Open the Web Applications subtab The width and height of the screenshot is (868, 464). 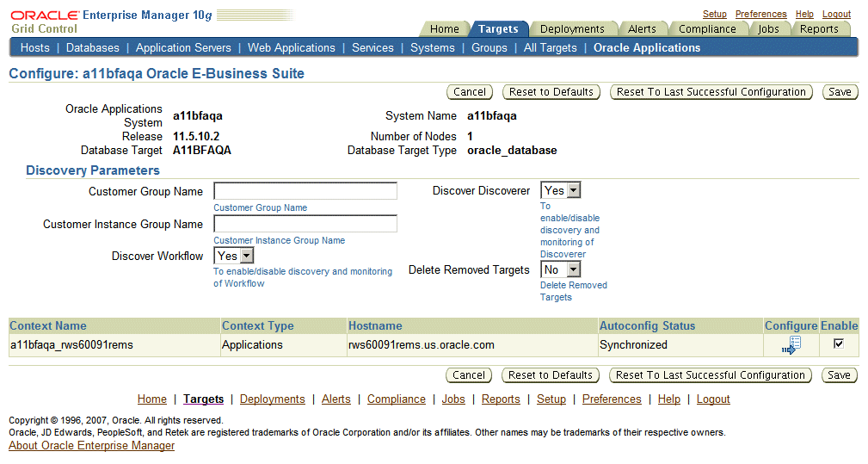click(x=291, y=47)
